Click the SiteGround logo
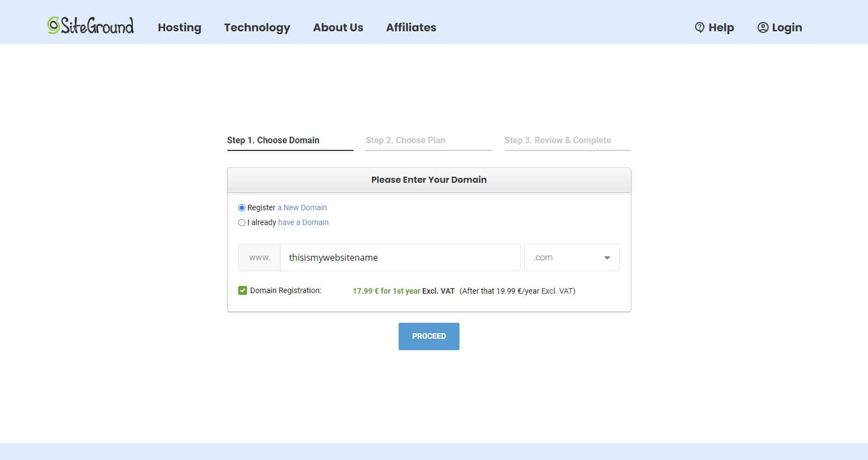Screen dimensions: 868x460 (x=91, y=26)
